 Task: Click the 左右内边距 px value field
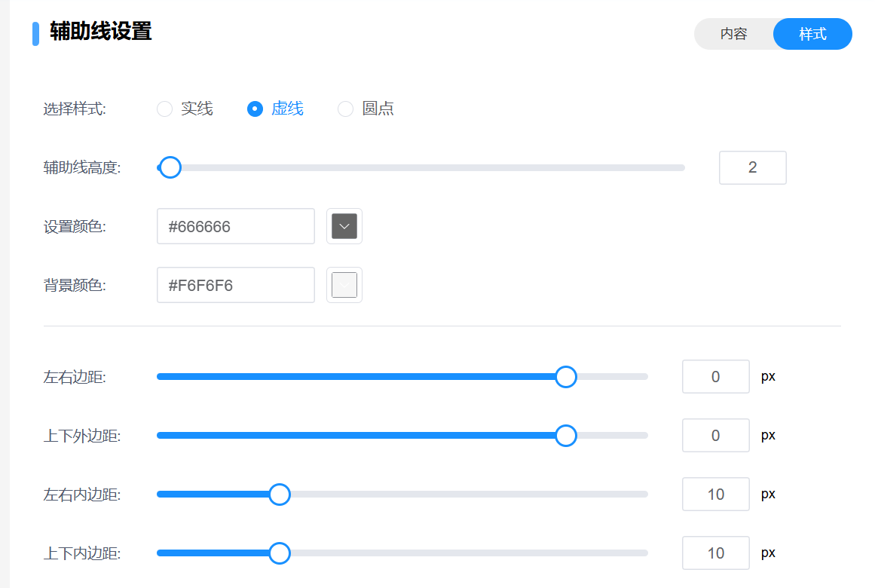point(715,495)
